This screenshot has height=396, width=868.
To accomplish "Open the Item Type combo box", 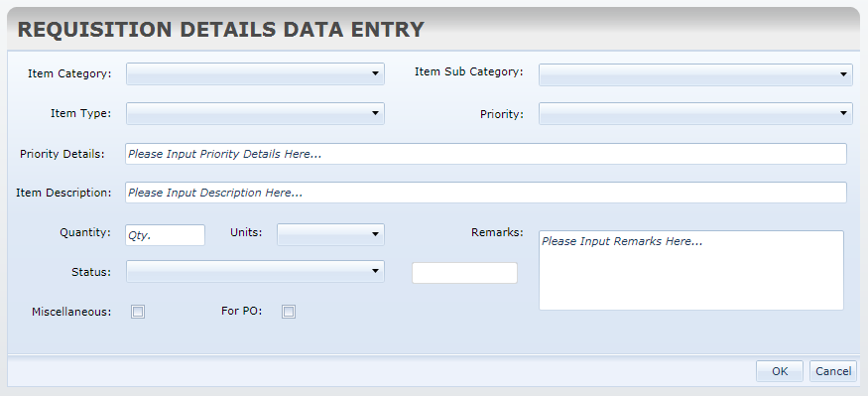I will (x=255, y=113).
